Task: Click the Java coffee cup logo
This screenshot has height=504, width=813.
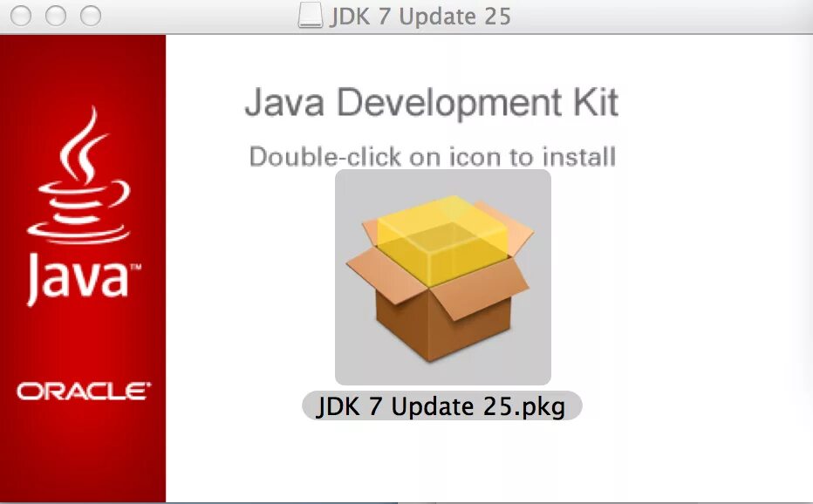Action: coord(79,174)
